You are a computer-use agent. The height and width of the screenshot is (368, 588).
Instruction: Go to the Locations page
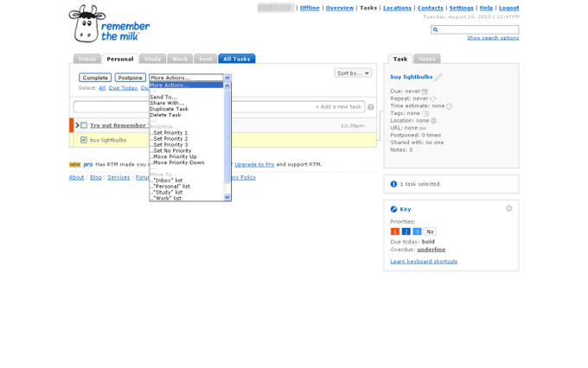tap(397, 8)
